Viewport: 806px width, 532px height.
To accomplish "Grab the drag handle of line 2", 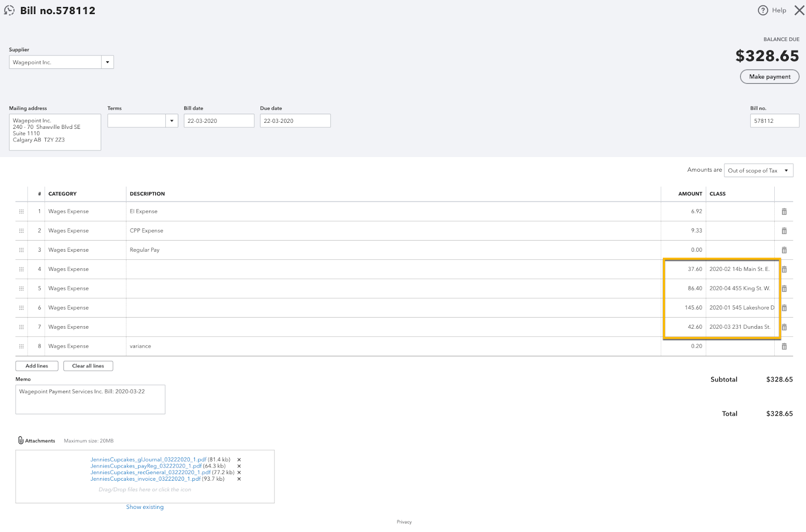I will [x=21, y=231].
